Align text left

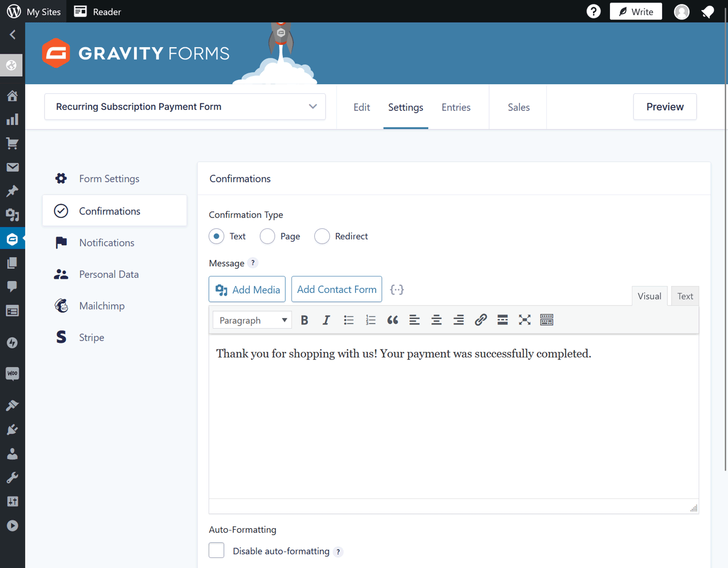coord(415,320)
